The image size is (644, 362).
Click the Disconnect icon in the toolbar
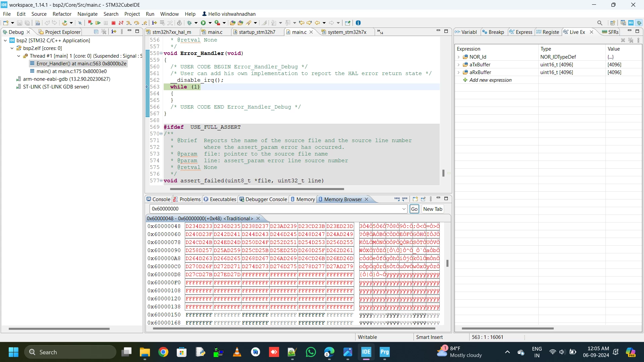(121, 23)
